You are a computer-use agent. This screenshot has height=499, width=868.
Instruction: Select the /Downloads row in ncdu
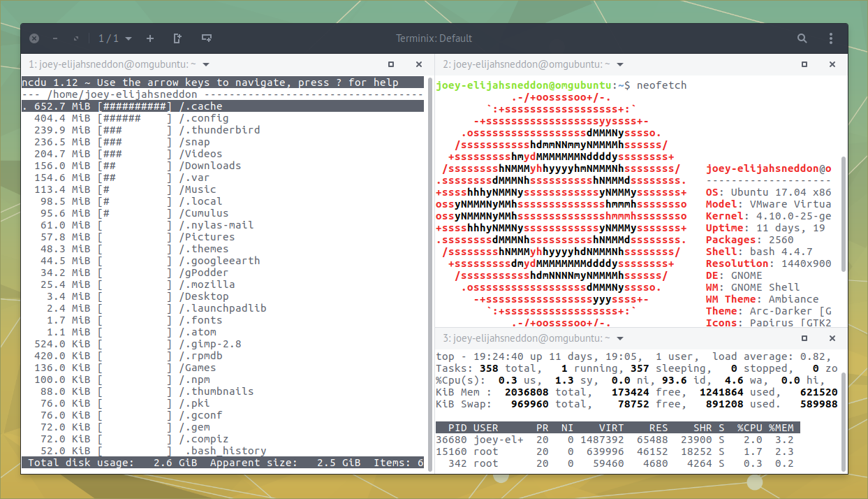tap(223, 166)
